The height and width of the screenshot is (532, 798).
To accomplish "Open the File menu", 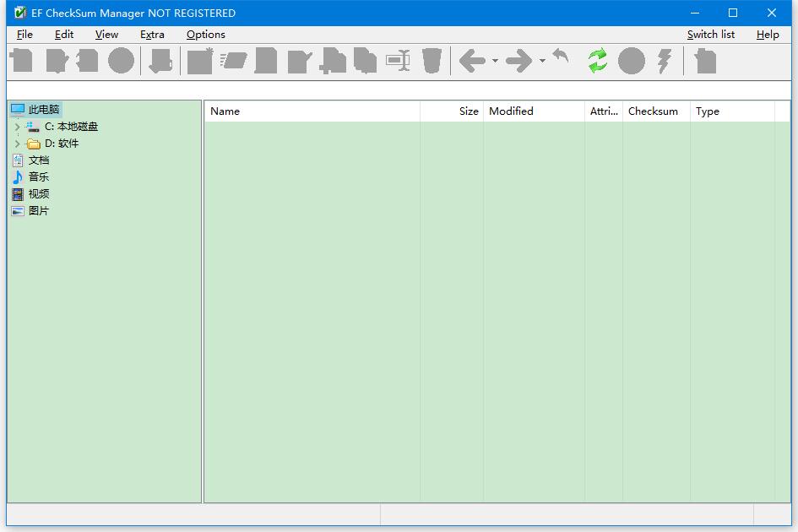I will point(24,35).
